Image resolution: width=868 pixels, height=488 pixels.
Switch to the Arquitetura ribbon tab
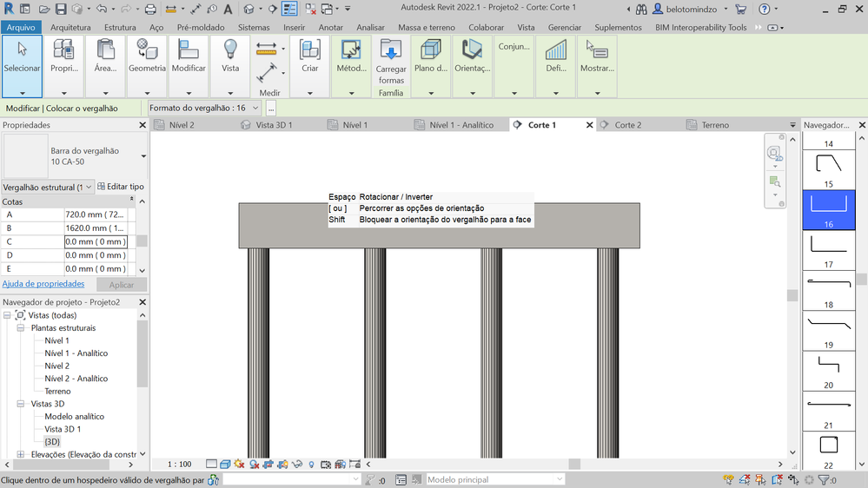pos(70,27)
